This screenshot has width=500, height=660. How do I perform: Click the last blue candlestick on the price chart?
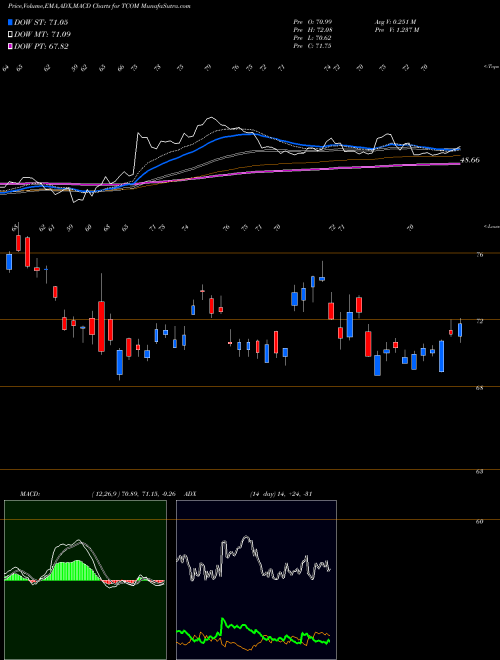coord(460,330)
